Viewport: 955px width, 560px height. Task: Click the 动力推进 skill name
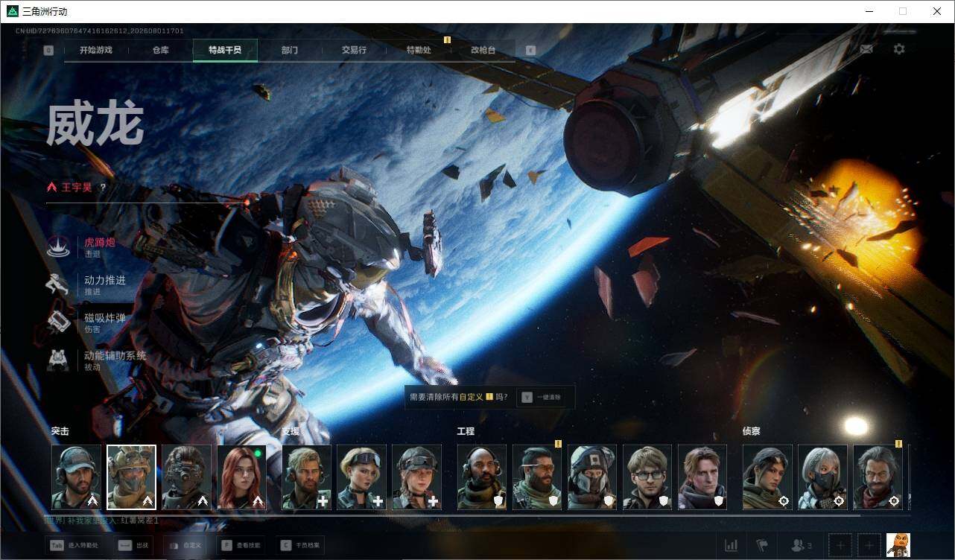pos(105,280)
